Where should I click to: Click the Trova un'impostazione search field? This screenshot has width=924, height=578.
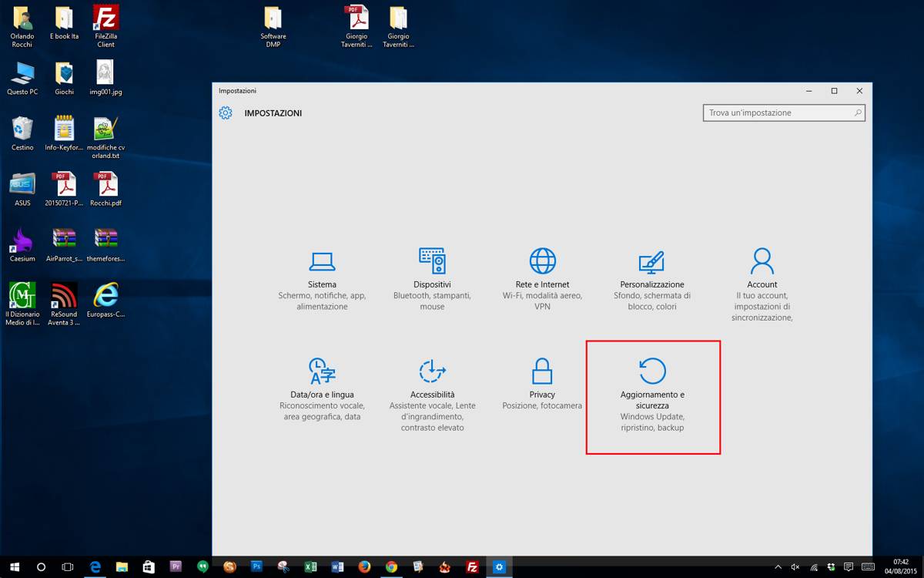783,113
